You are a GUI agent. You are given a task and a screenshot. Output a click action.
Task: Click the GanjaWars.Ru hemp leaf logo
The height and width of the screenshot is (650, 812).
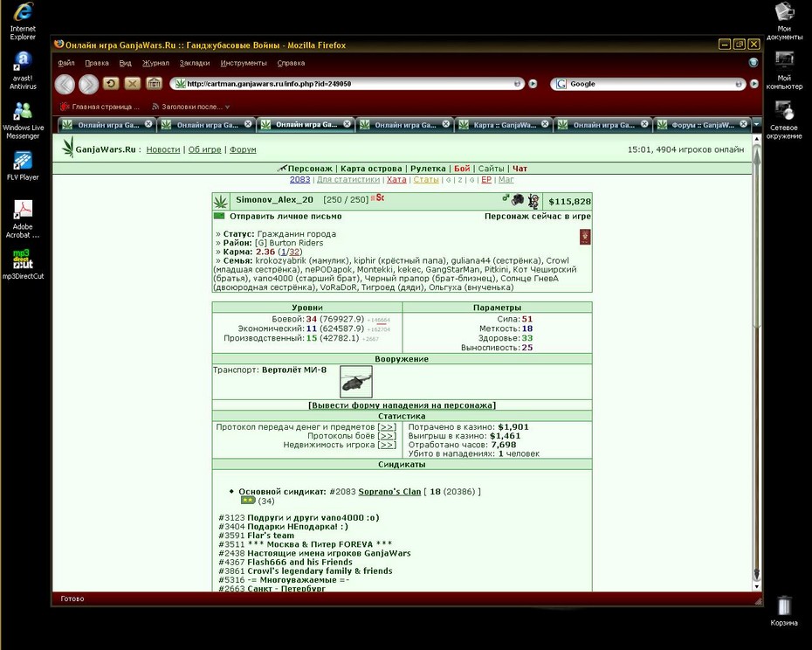pyautogui.click(x=68, y=148)
